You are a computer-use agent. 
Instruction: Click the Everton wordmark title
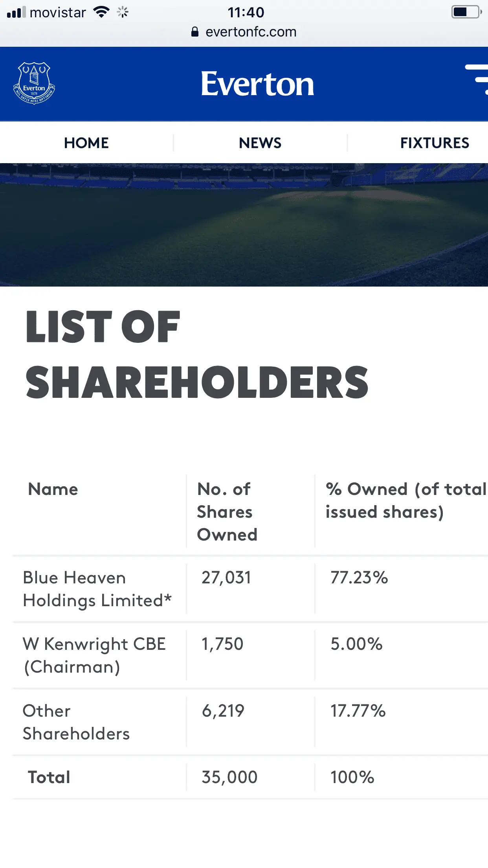click(x=257, y=84)
